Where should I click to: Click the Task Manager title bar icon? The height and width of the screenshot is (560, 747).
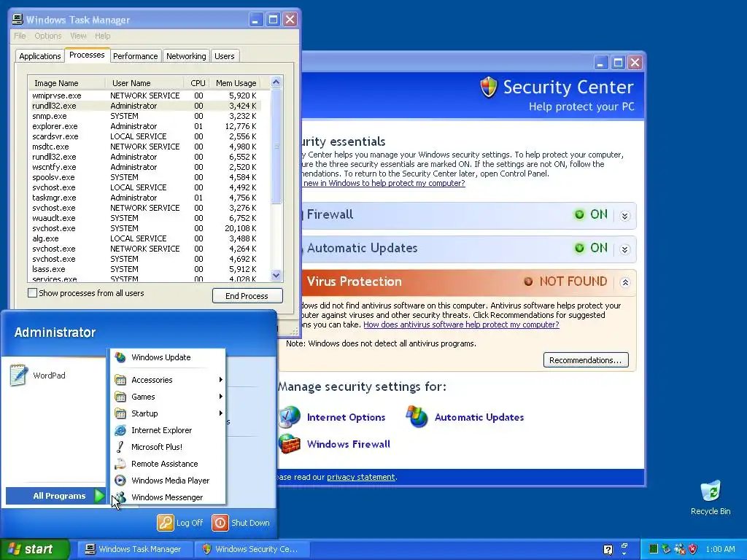[18, 20]
